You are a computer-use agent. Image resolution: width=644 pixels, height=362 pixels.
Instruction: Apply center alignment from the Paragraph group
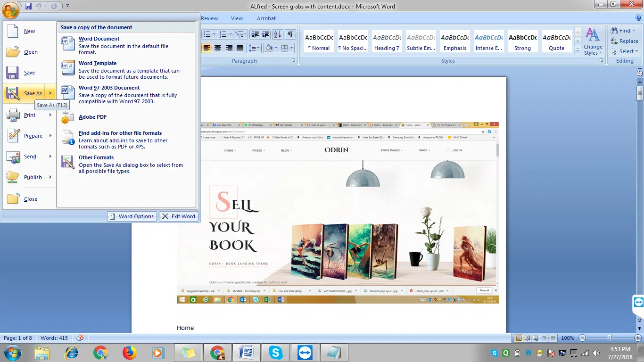point(217,48)
